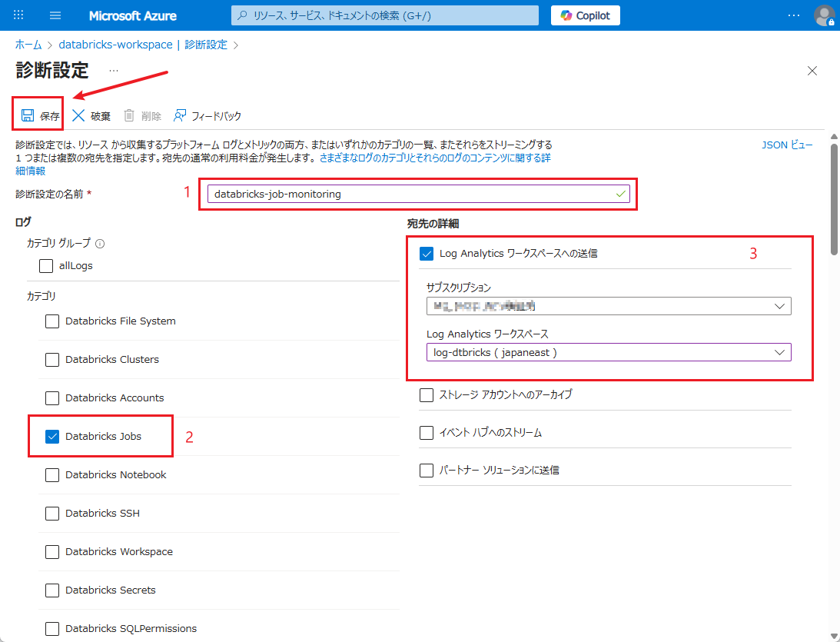Click the ホーム breadcrumb link
The image size is (840, 642).
point(28,45)
